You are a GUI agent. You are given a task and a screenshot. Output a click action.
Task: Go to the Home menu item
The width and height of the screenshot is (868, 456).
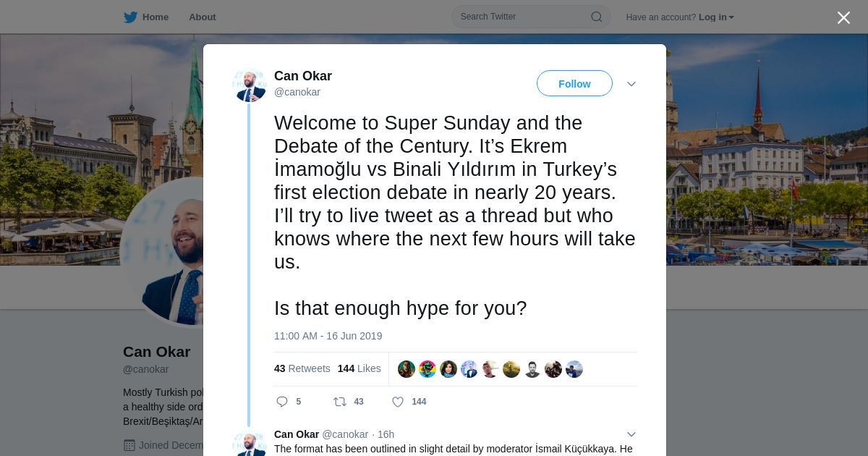155,17
